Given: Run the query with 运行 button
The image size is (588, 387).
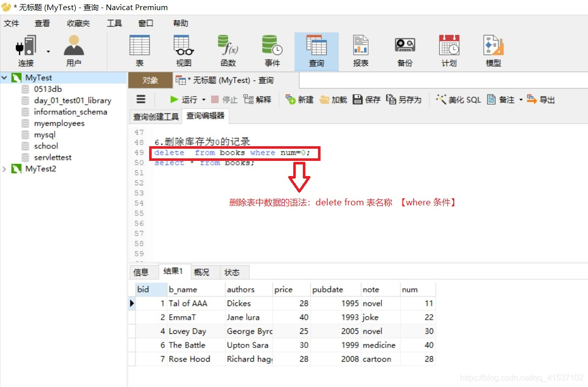Looking at the screenshot, I should pyautogui.click(x=184, y=100).
